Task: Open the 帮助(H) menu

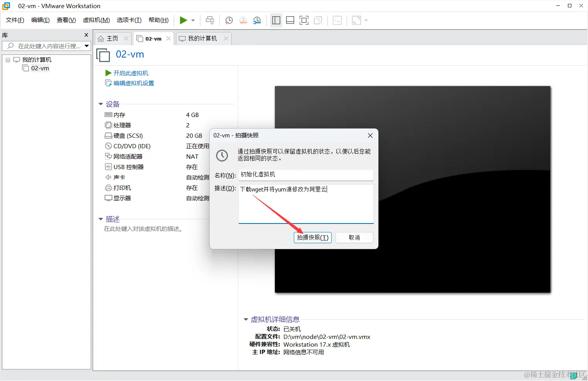Action: click(x=159, y=20)
